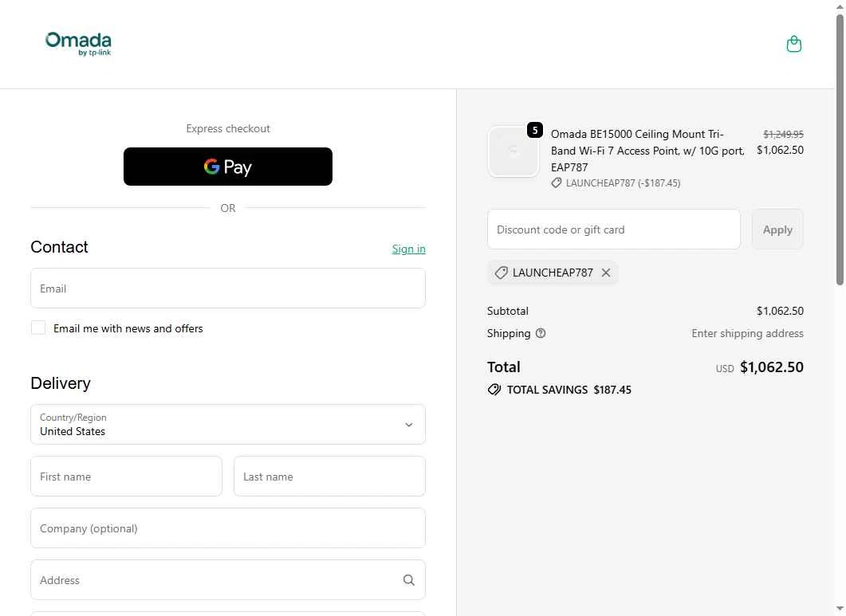
Task: Focus the Email input field
Action: pyautogui.click(x=228, y=288)
